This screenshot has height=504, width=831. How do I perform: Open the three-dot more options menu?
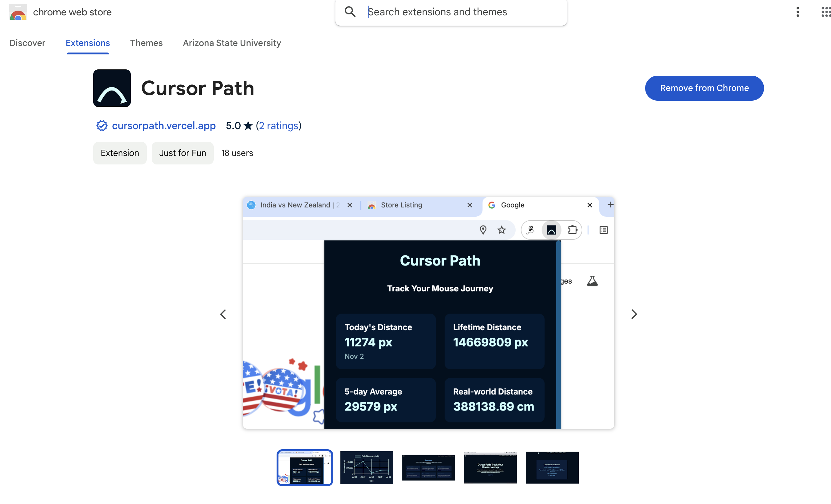(x=798, y=12)
